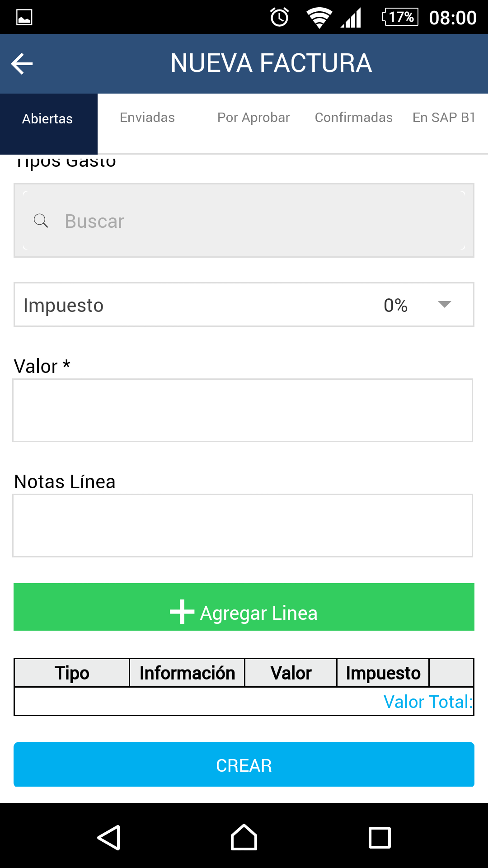Switch to the Abiertas tab
Screen dimensions: 488x868
tap(47, 119)
